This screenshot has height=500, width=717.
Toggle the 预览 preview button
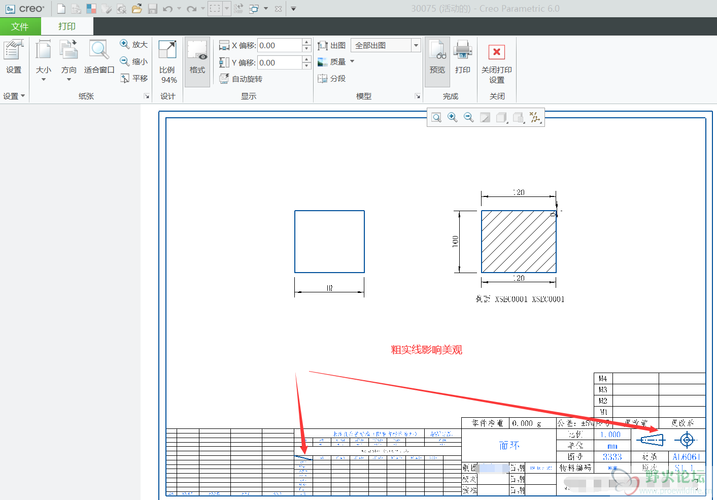pyautogui.click(x=437, y=62)
